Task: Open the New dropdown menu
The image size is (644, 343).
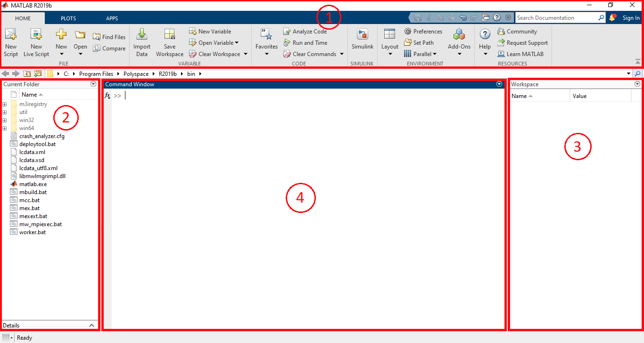Action: [x=61, y=53]
